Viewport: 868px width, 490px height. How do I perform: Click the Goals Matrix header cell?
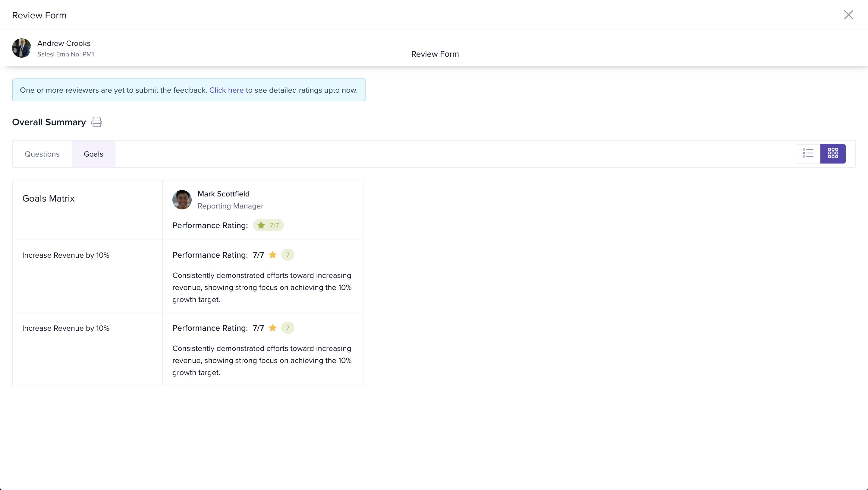point(49,199)
